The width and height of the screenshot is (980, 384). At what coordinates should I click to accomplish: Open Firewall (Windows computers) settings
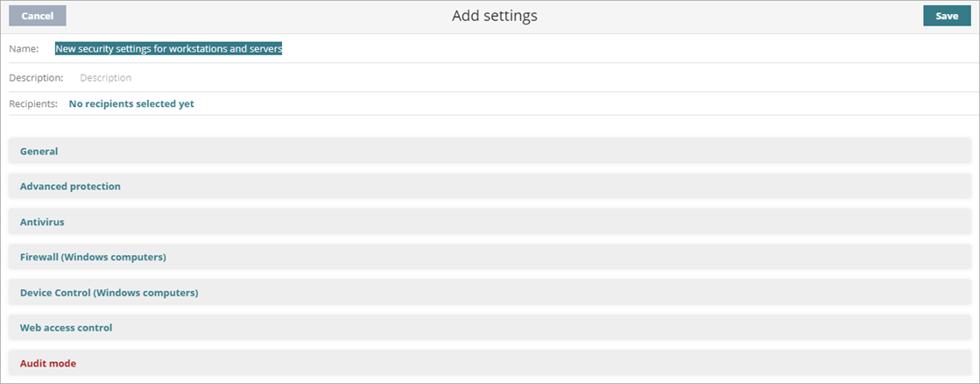pyautogui.click(x=490, y=257)
